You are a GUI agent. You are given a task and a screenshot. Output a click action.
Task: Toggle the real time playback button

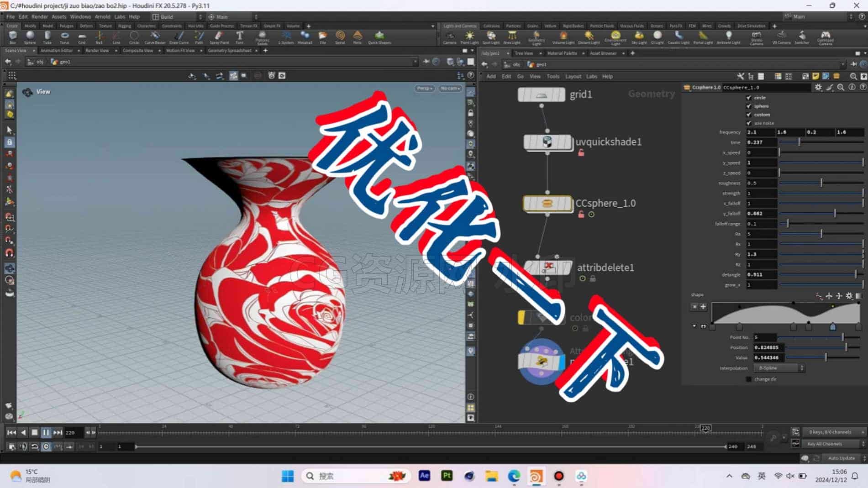(x=46, y=446)
